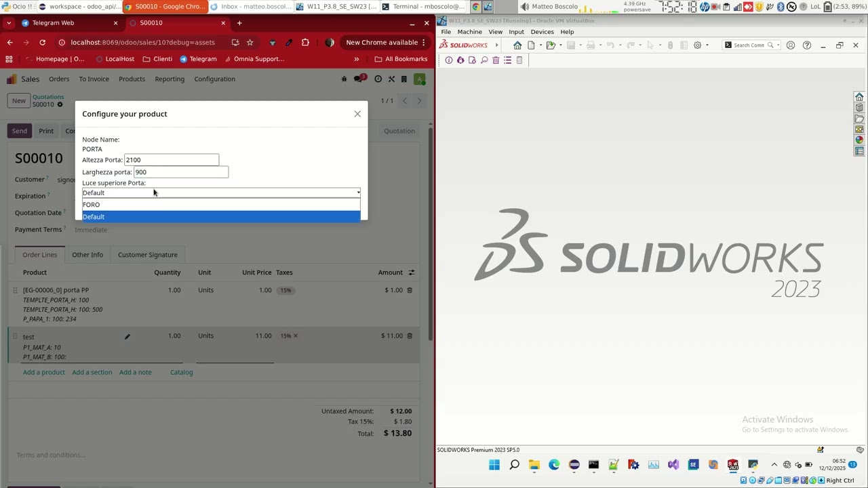868x488 pixels.
Task: Open SolidWorks Options gear icon
Action: (697, 45)
